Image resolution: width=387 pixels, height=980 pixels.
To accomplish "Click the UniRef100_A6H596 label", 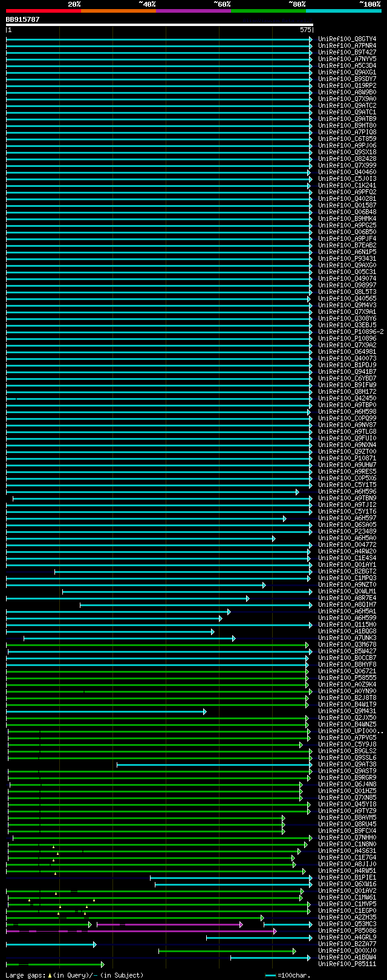I will pyautogui.click(x=347, y=491).
